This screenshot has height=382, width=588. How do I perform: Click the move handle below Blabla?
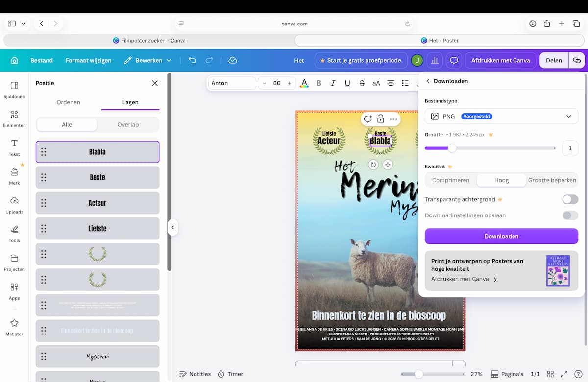tap(388, 165)
